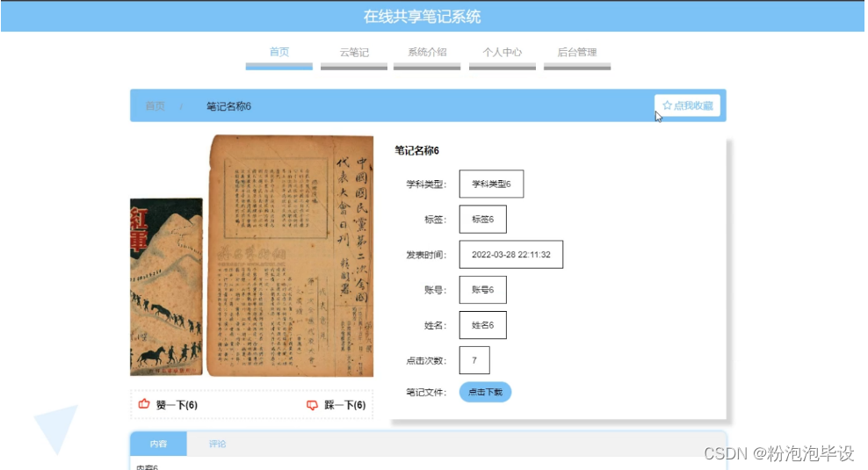Click the 赞一下(6) like text
The width and height of the screenshot is (868, 470).
click(177, 405)
